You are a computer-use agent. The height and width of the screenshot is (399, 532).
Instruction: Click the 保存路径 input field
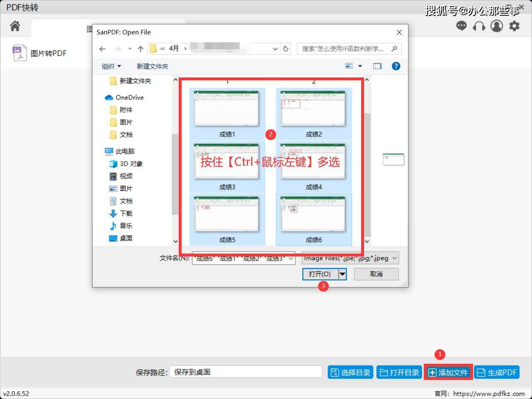pyautogui.click(x=245, y=372)
